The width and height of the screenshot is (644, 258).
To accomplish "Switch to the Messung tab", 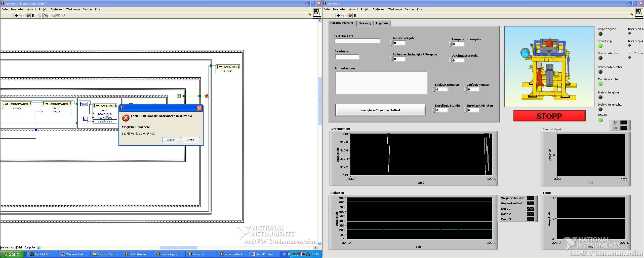I will coord(365,23).
